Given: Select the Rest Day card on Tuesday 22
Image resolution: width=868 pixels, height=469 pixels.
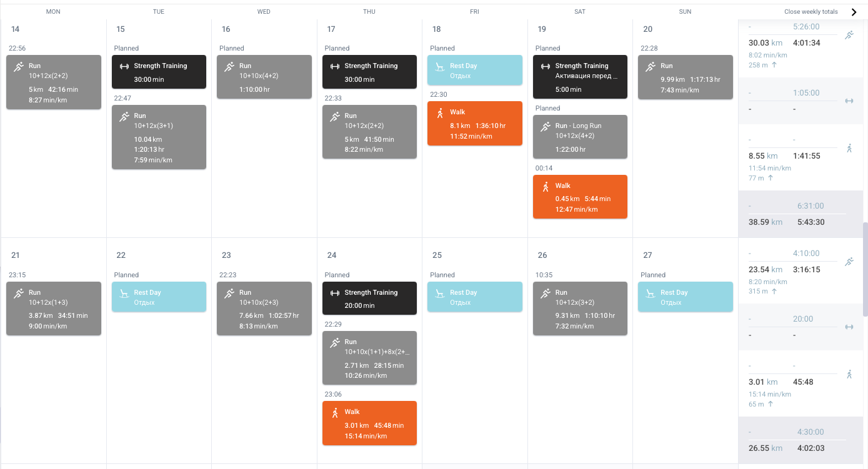Looking at the screenshot, I should [159, 297].
